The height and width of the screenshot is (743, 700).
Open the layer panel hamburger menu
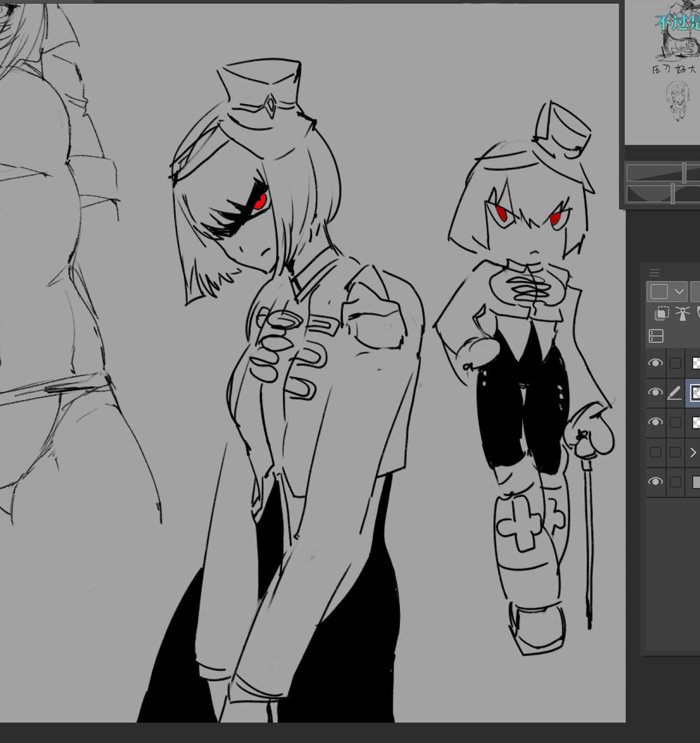tap(654, 272)
